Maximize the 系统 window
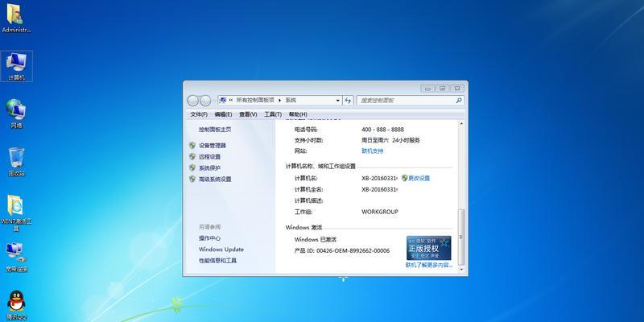 point(442,89)
